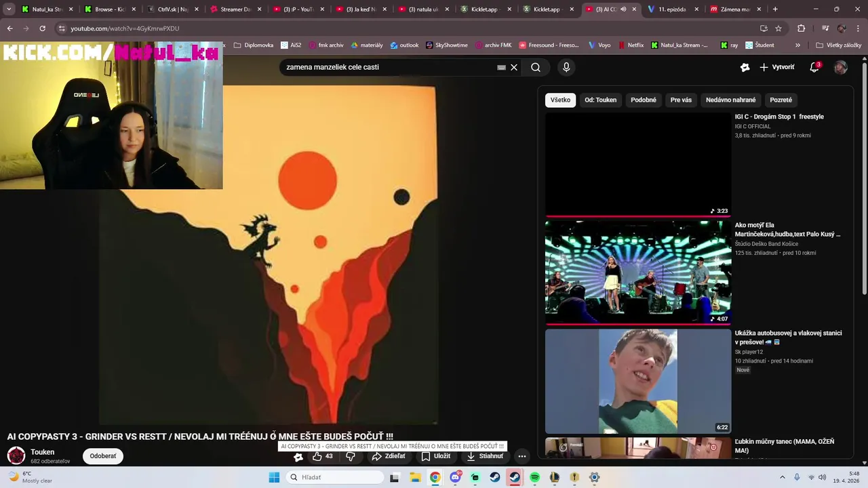Open Touken channel avatar
This screenshot has width=868, height=488.
pyautogui.click(x=16, y=455)
